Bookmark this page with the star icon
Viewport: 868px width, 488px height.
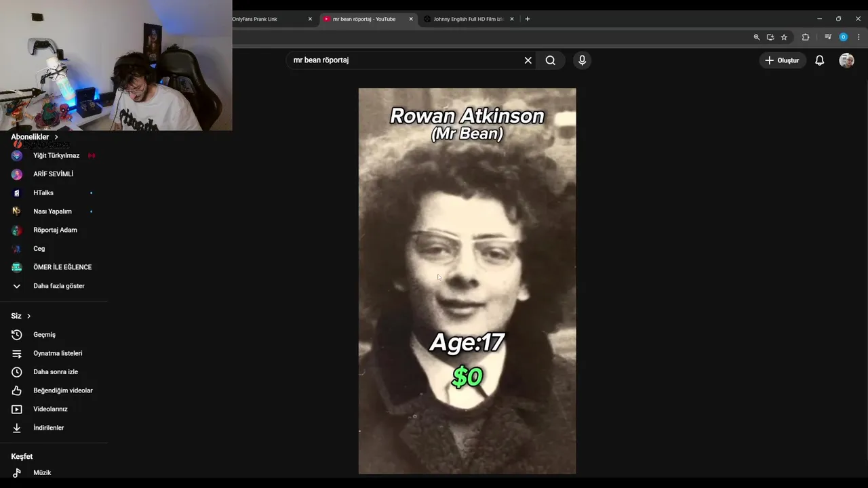click(x=784, y=37)
